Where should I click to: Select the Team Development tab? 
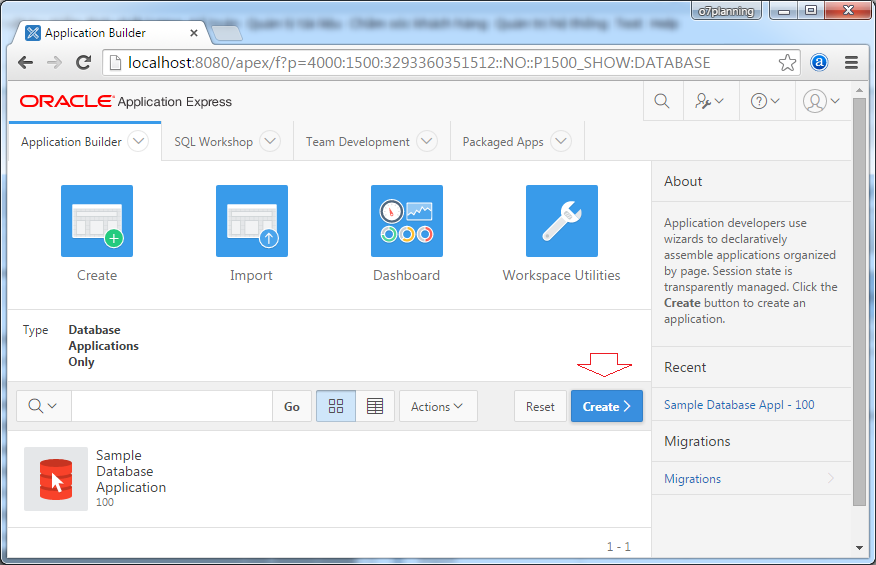[358, 142]
